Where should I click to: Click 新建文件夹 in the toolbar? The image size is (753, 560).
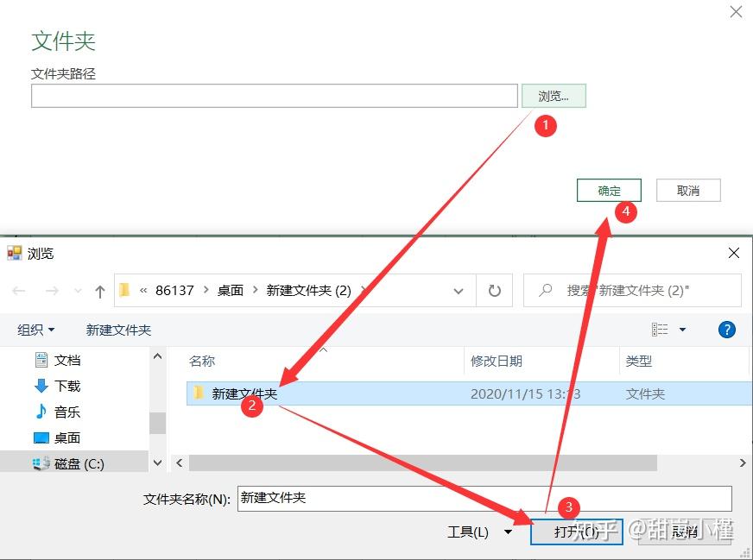tap(118, 330)
